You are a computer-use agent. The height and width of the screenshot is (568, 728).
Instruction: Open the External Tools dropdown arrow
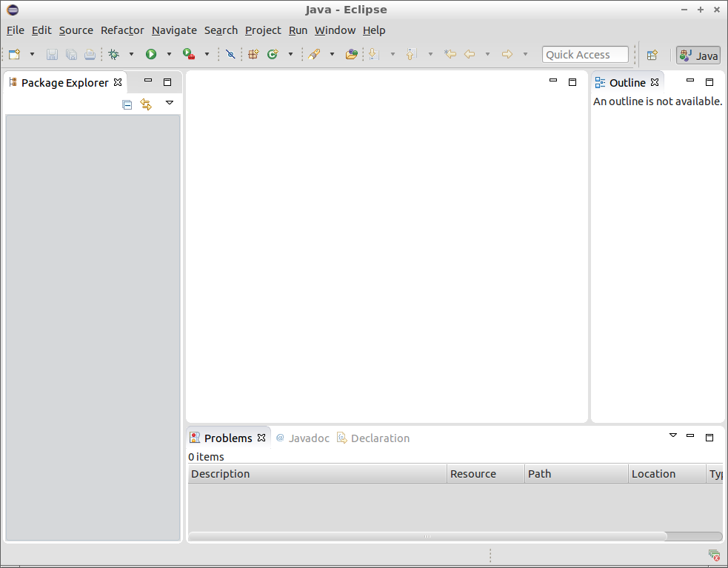(x=207, y=54)
